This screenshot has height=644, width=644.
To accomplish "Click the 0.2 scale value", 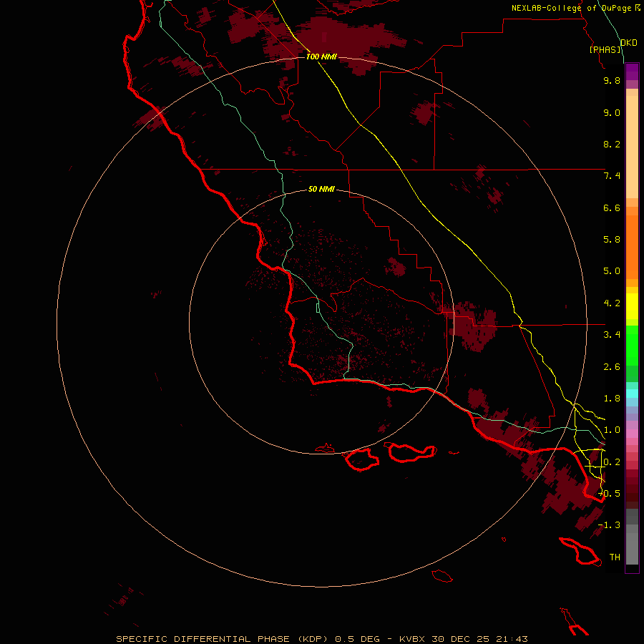I will (612, 462).
